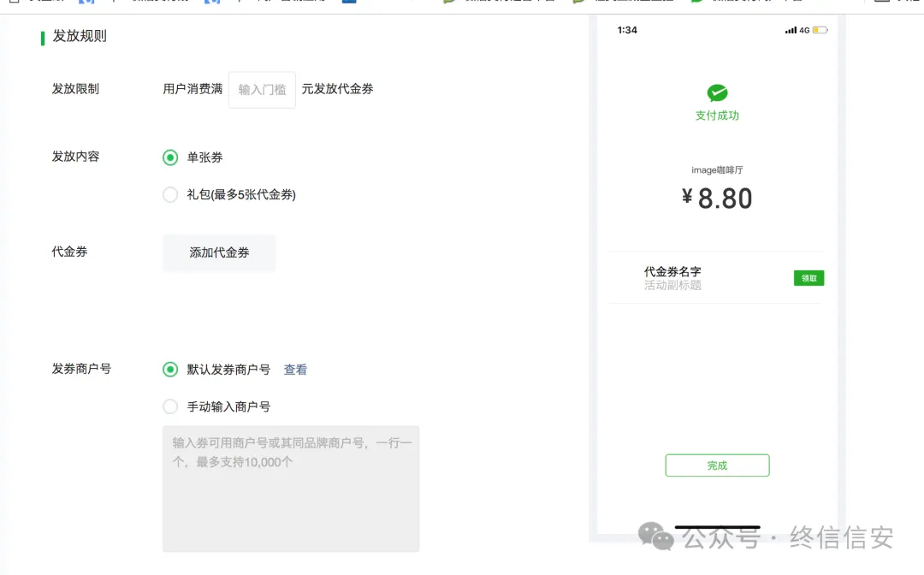Screen dimensions: 924x575
Task: Click the 完成 button in the phone preview
Action: coord(717,465)
